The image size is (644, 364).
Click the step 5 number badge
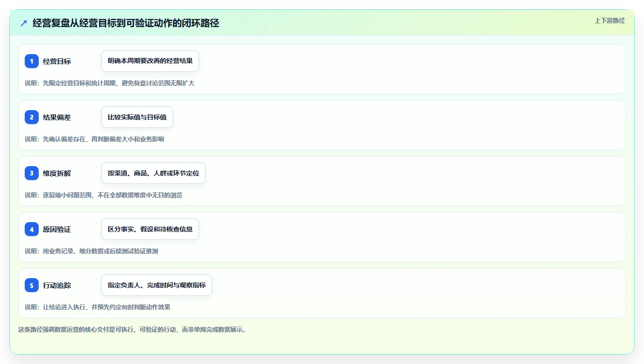coord(32,285)
